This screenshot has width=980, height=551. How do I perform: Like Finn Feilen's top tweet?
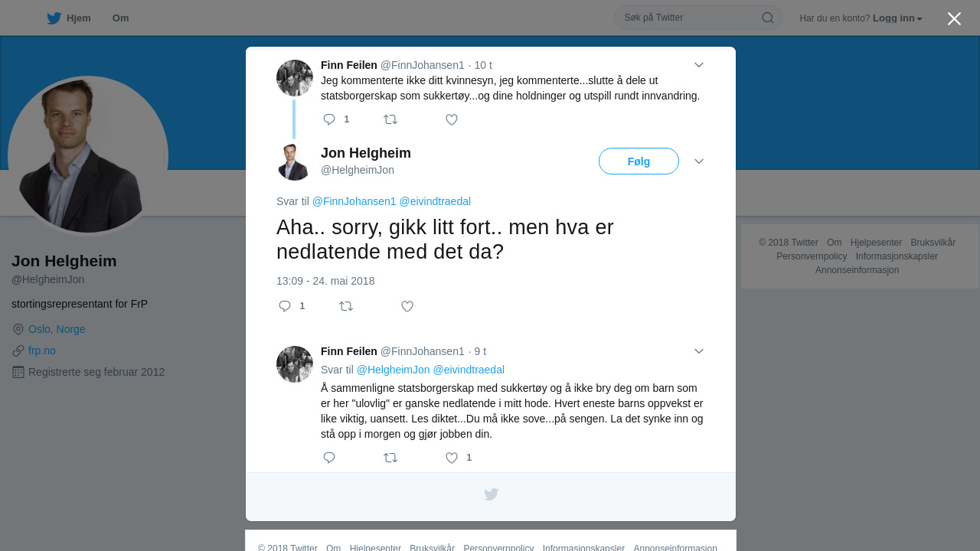[452, 119]
